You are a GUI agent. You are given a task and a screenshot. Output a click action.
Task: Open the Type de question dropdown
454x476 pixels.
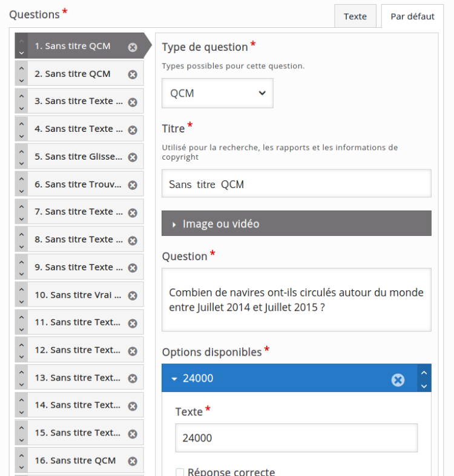pos(217,93)
